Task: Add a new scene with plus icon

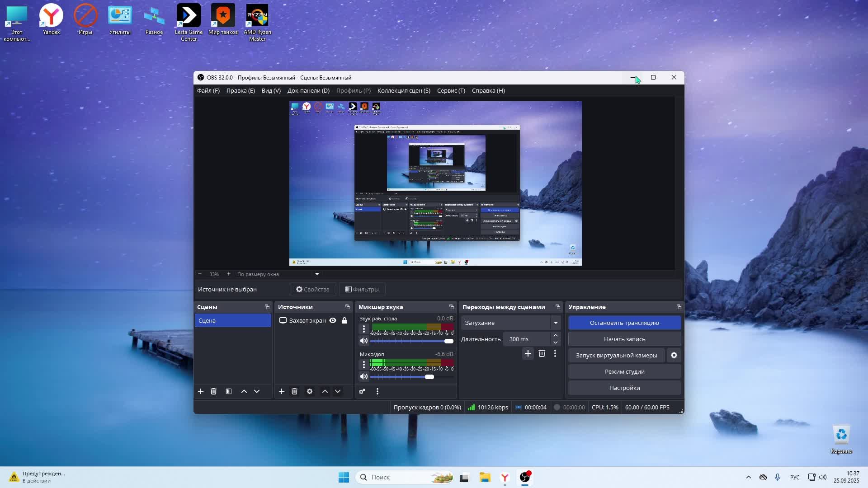Action: (201, 391)
